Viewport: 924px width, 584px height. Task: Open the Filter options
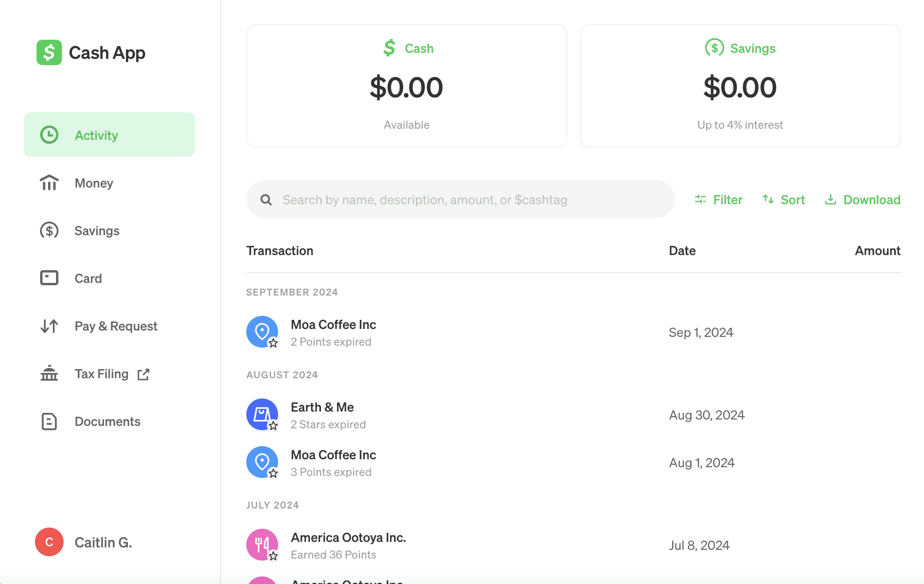[718, 199]
